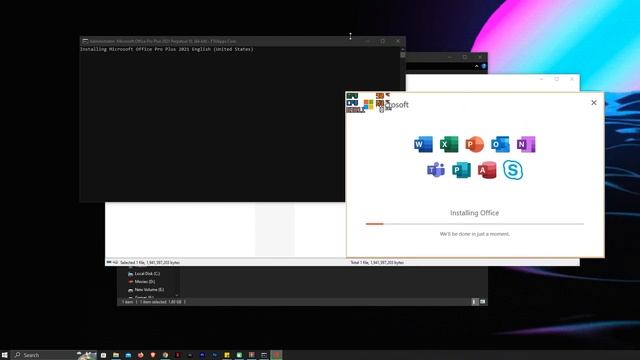This screenshot has height=360, width=640.
Task: Click "Installing Microsoft Office Pro Plus 2021" console line
Action: (x=167, y=49)
